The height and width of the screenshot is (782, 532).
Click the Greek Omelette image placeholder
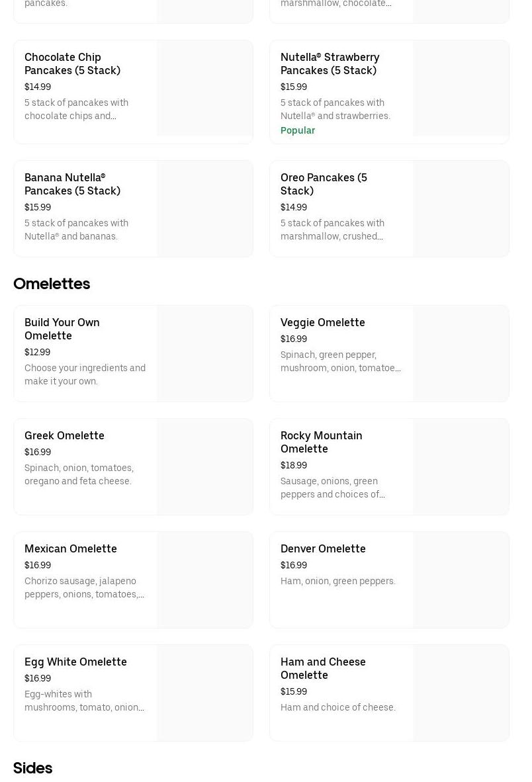[x=205, y=467]
